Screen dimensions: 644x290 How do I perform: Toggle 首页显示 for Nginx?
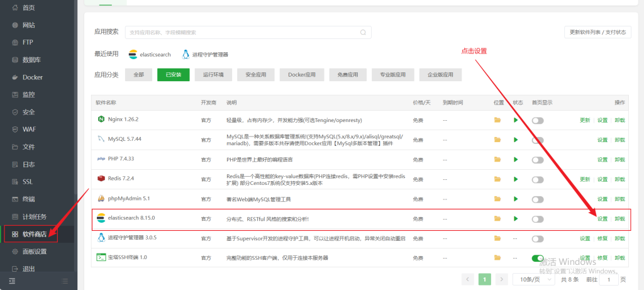[x=538, y=120]
